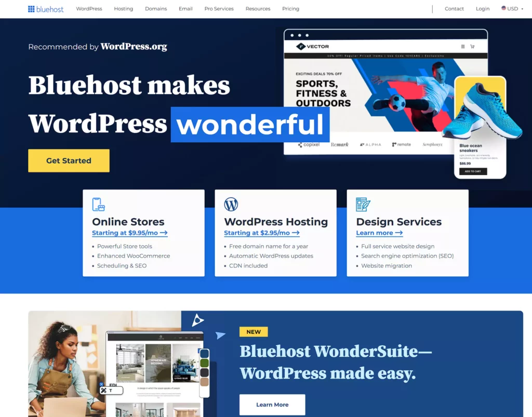Click the Scheduling & SEO bullet
The width and height of the screenshot is (532, 417).
pyautogui.click(x=122, y=266)
